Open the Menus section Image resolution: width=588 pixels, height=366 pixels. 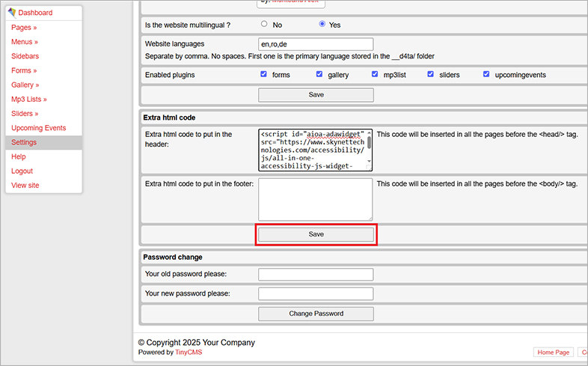pos(25,42)
